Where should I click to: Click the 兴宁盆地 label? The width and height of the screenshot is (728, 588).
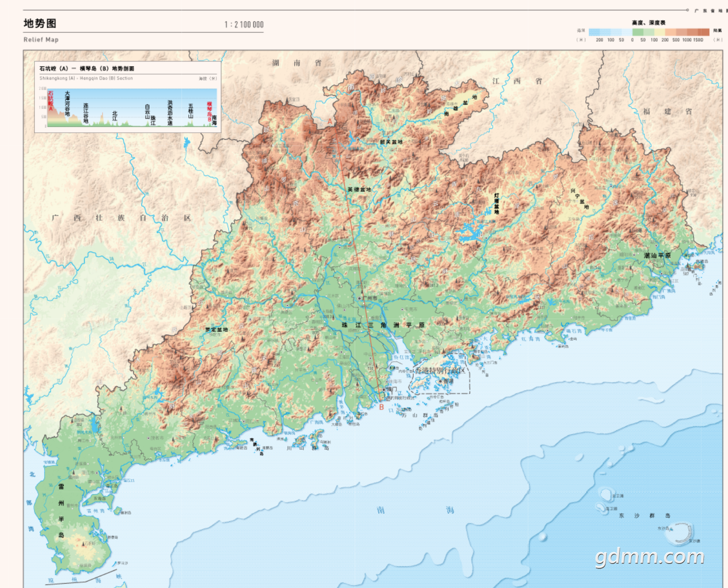coord(579,198)
